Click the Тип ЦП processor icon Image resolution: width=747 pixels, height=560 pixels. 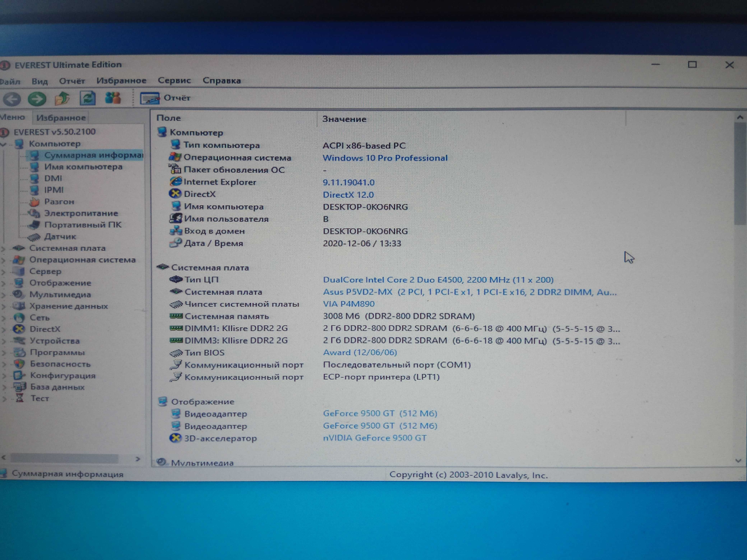click(x=176, y=279)
